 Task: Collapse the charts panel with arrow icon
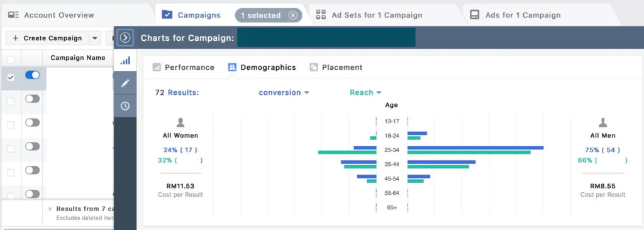tap(125, 38)
